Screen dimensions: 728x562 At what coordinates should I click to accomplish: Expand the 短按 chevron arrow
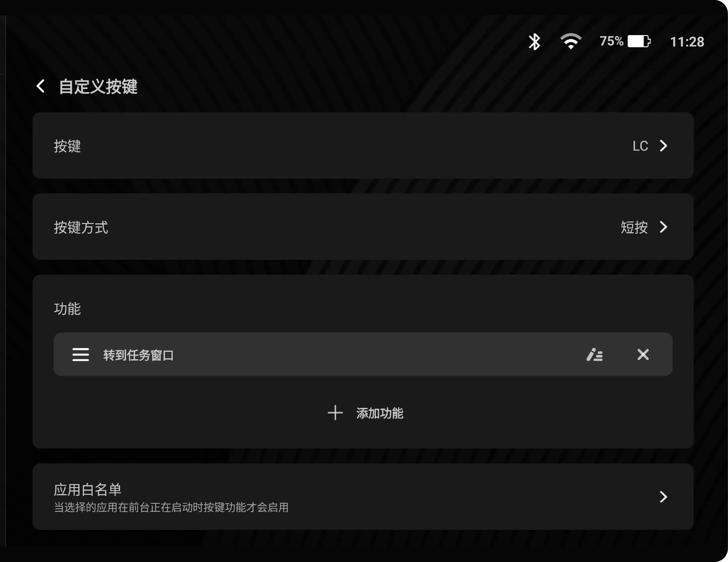pyautogui.click(x=664, y=227)
